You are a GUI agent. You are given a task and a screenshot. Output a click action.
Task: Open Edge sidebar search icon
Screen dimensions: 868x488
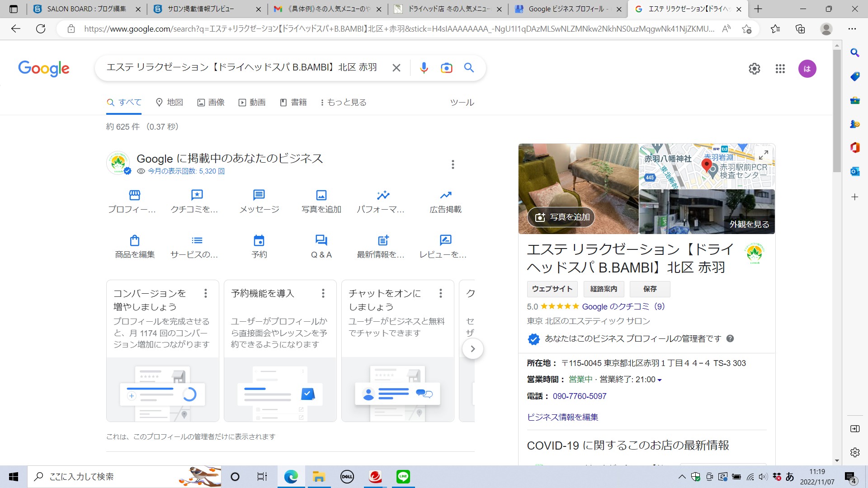(854, 52)
